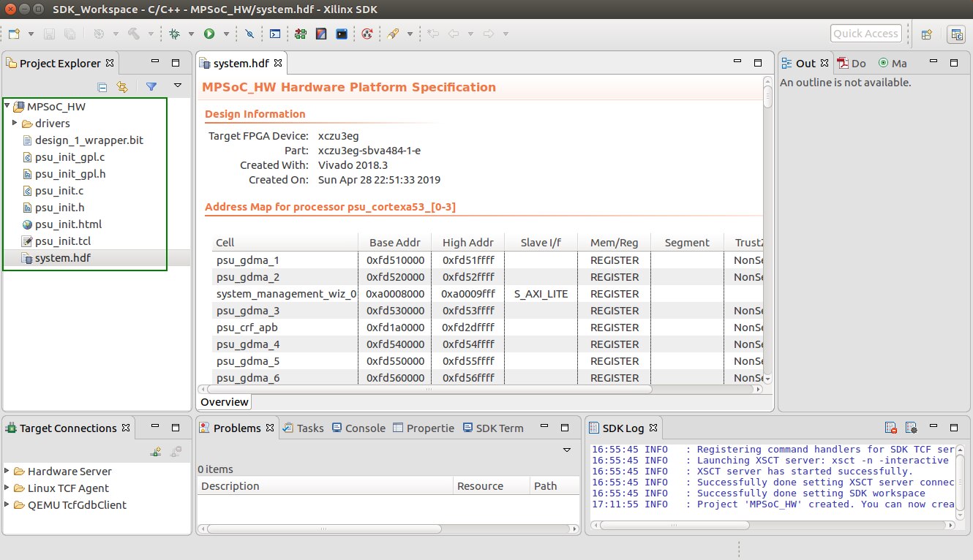Click Clear Log icon in SDK Log panel

click(x=890, y=428)
